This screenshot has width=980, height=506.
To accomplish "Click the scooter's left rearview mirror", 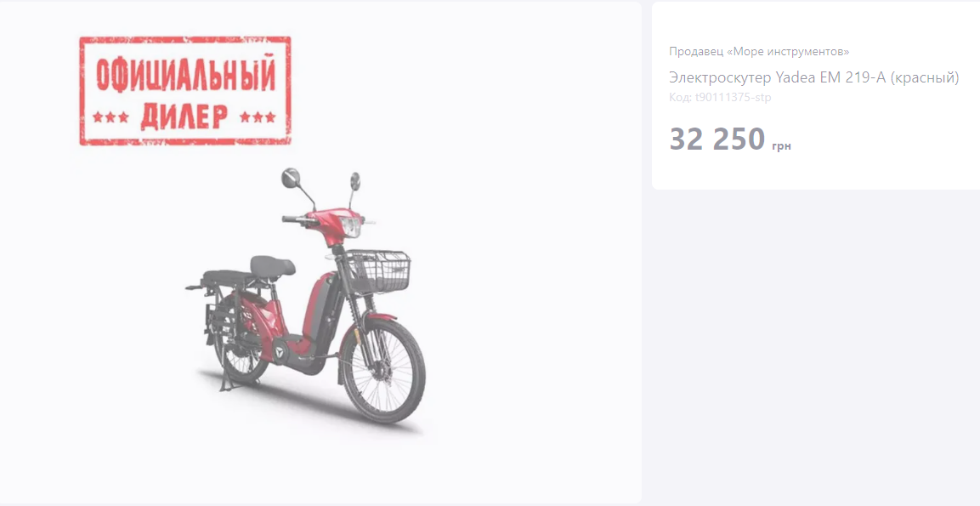I will 291,179.
